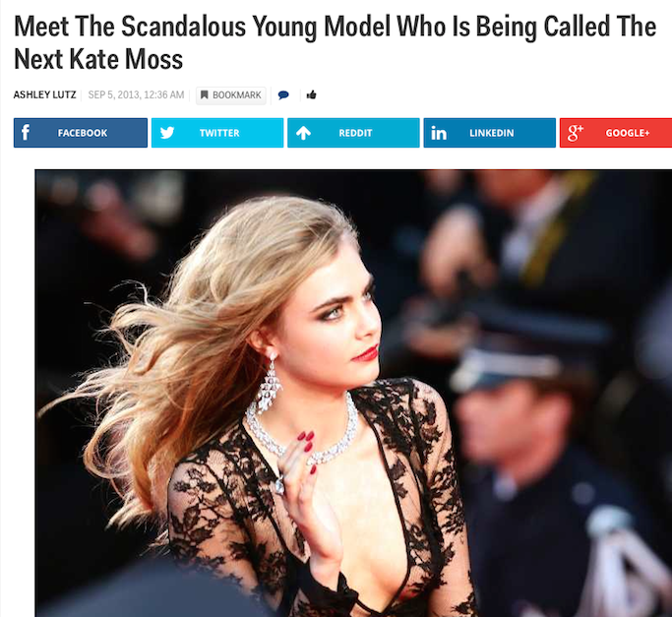
Task: Click the thumbs up like icon
Action: click(x=312, y=94)
